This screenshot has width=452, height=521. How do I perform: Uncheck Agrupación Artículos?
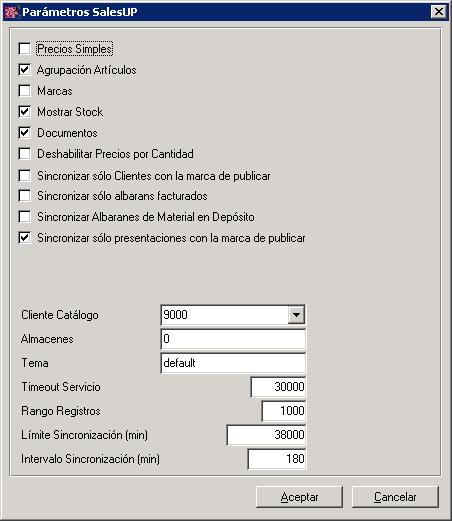point(25,70)
